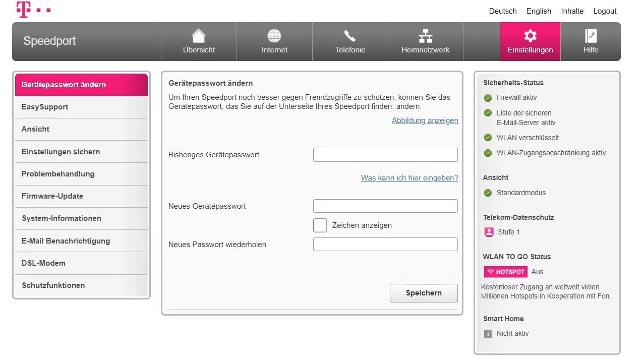Open Firmware-Update in the sidebar
This screenshot has height=362, width=644.
81,196
